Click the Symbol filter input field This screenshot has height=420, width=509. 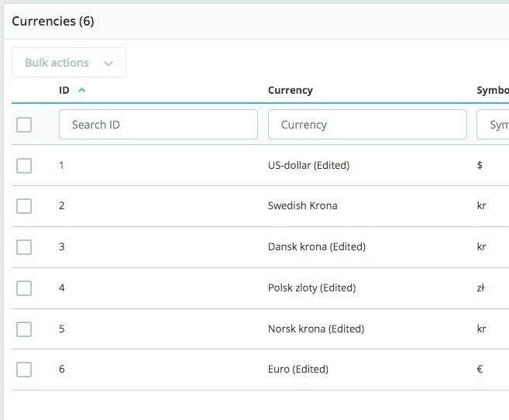pyautogui.click(x=494, y=125)
